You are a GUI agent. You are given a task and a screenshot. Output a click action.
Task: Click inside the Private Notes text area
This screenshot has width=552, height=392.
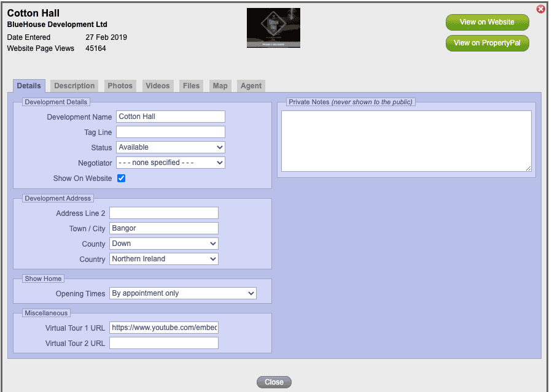406,141
